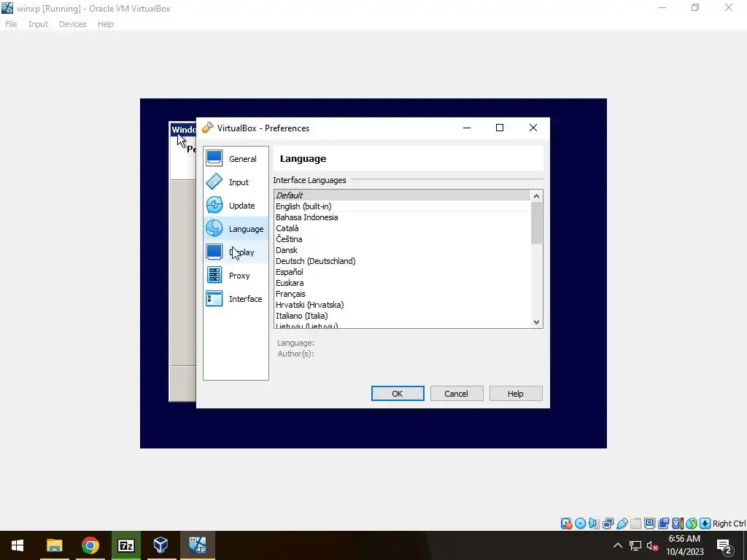
Task: Click the language list scrollbar thumb
Action: 536,223
